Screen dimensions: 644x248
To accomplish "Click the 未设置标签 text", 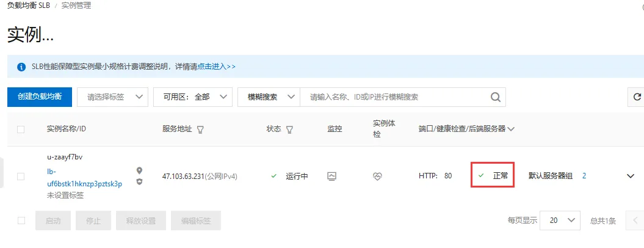I will (x=65, y=195).
